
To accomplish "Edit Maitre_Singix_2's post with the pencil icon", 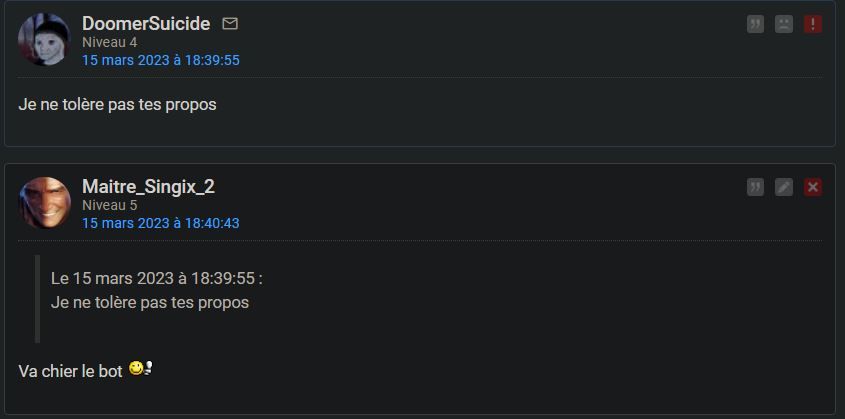I will [784, 187].
